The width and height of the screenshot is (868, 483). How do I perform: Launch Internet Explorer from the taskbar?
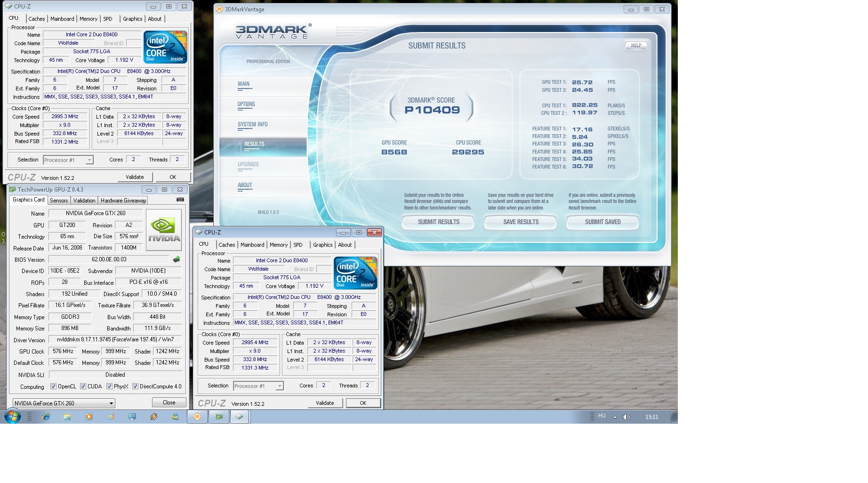[46, 417]
